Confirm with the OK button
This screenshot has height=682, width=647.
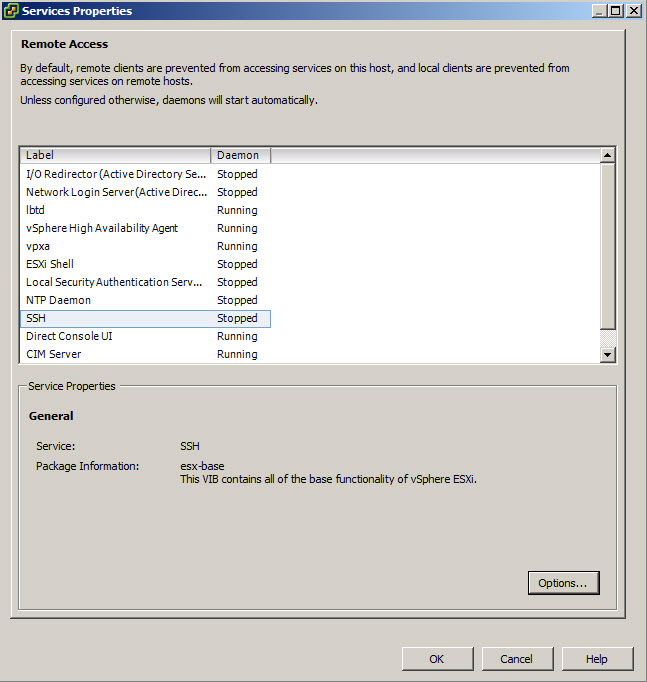pos(437,659)
